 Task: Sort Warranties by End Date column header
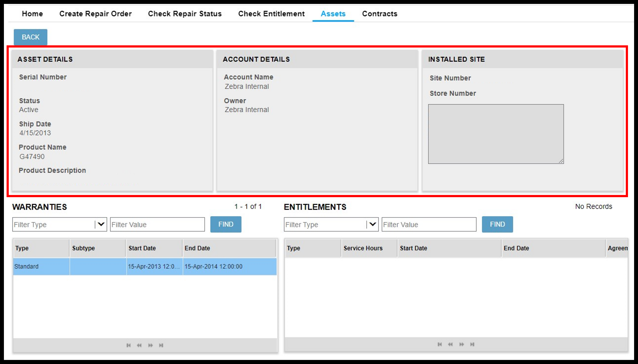click(229, 248)
